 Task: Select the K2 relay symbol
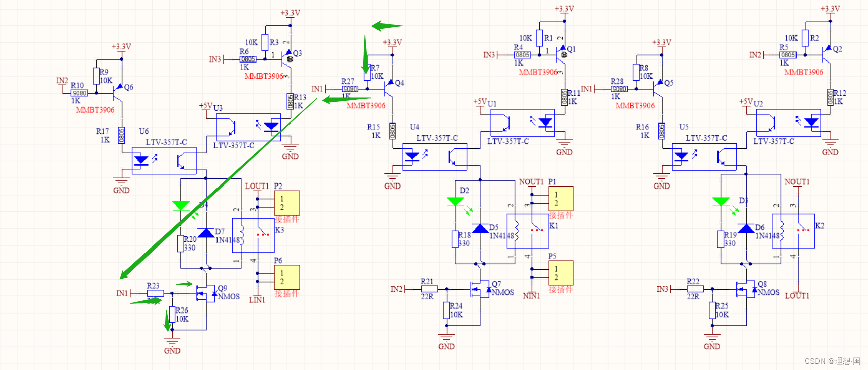793,231
